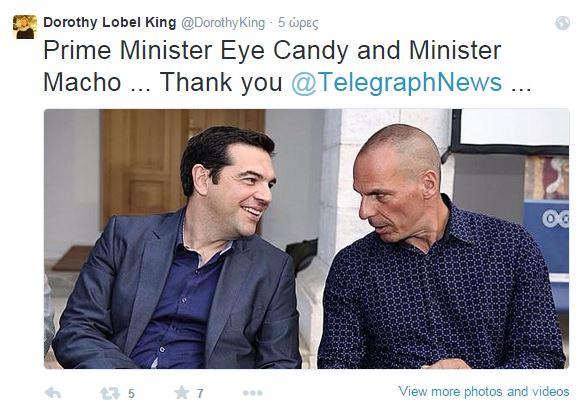
Task: Open the tweet permalink via 5 ώρες timestamp
Action: pos(298,23)
